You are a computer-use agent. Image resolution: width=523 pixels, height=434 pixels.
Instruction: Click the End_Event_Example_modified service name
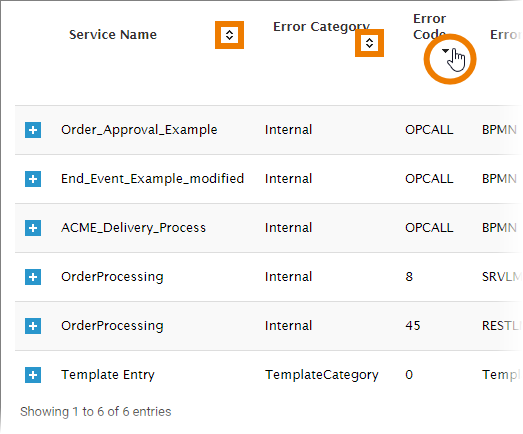[x=152, y=179]
